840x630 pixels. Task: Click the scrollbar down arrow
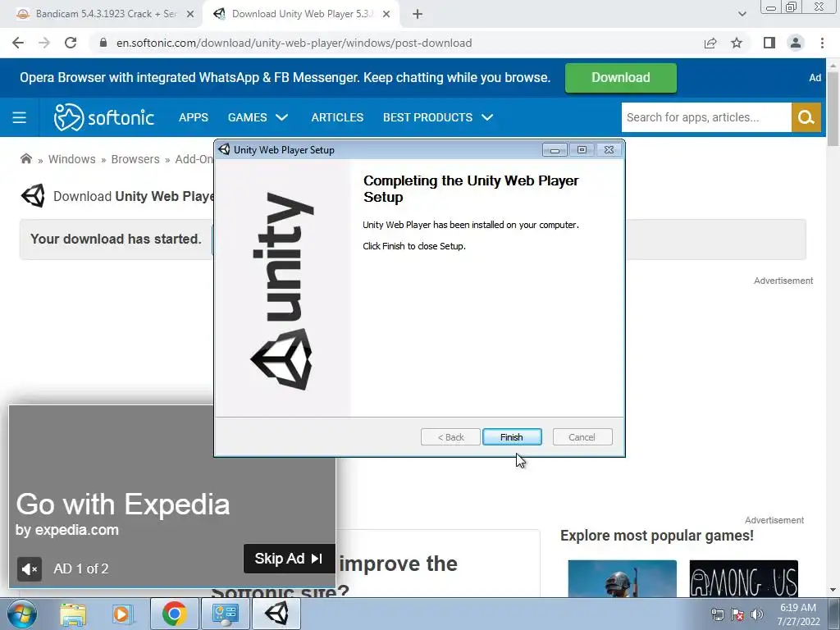tap(833, 590)
